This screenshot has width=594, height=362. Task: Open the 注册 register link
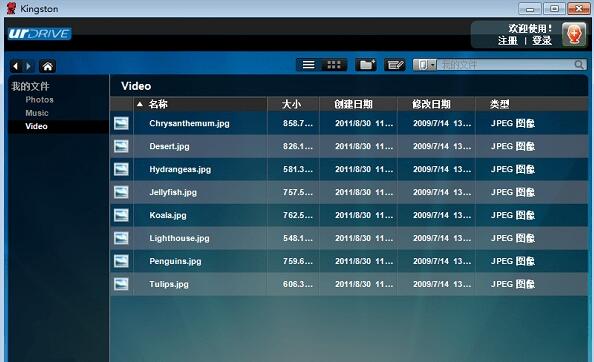(x=508, y=41)
